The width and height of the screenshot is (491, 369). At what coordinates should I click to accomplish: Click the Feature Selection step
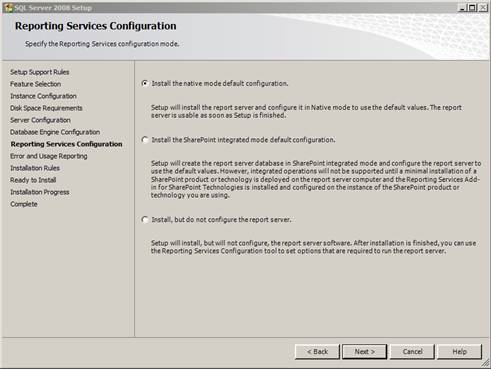click(x=35, y=84)
